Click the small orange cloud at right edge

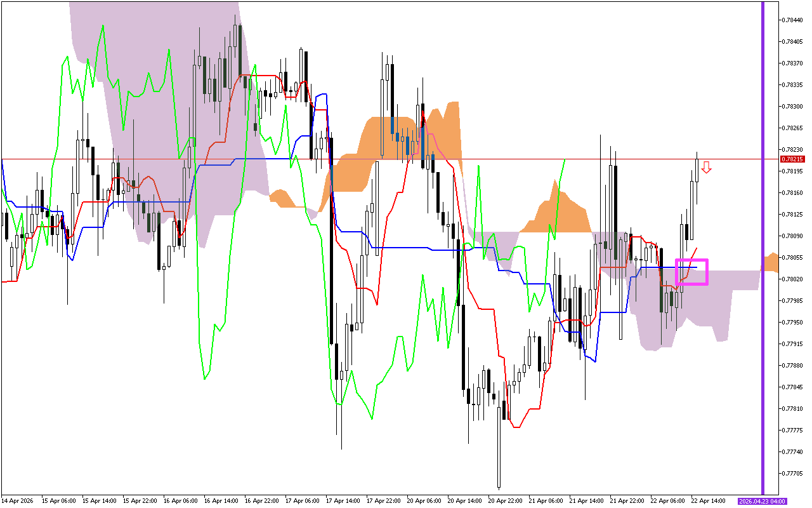click(x=771, y=262)
